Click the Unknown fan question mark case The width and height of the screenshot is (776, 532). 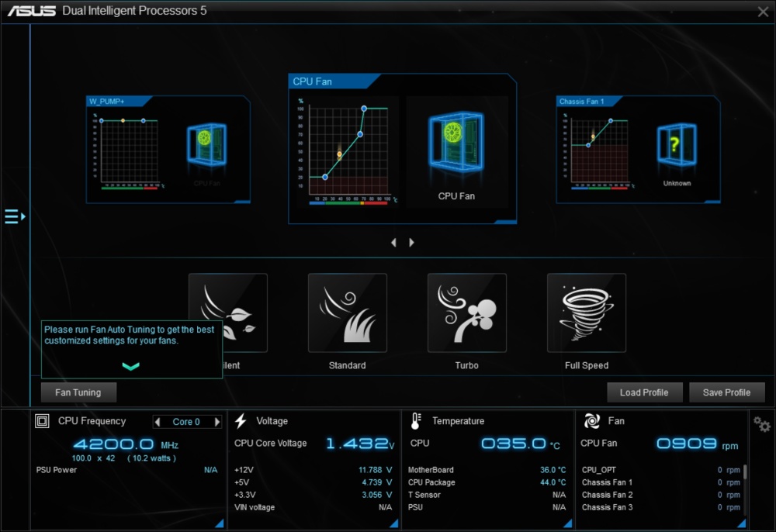pos(677,144)
